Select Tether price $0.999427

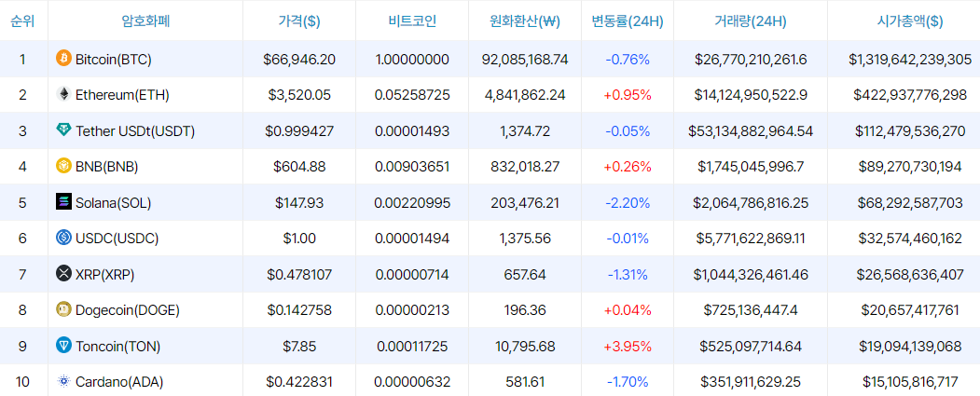(x=299, y=131)
